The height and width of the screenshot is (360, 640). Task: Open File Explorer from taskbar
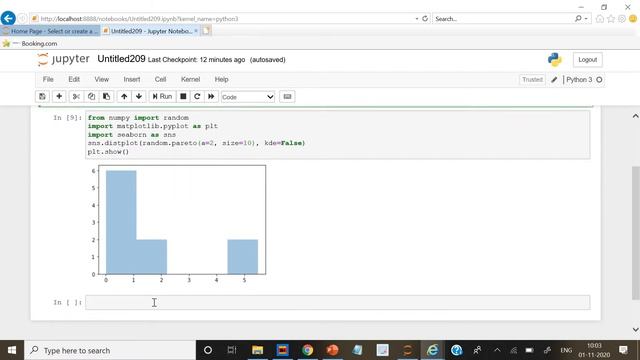257,350
